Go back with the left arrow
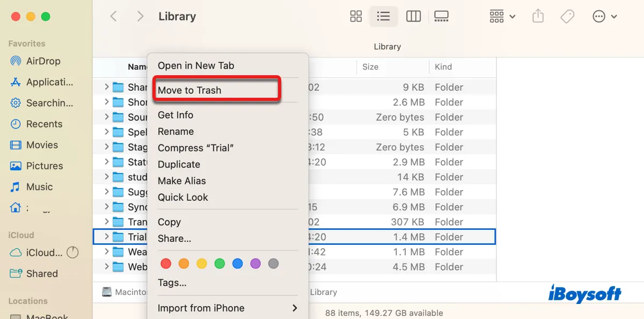 [114, 17]
